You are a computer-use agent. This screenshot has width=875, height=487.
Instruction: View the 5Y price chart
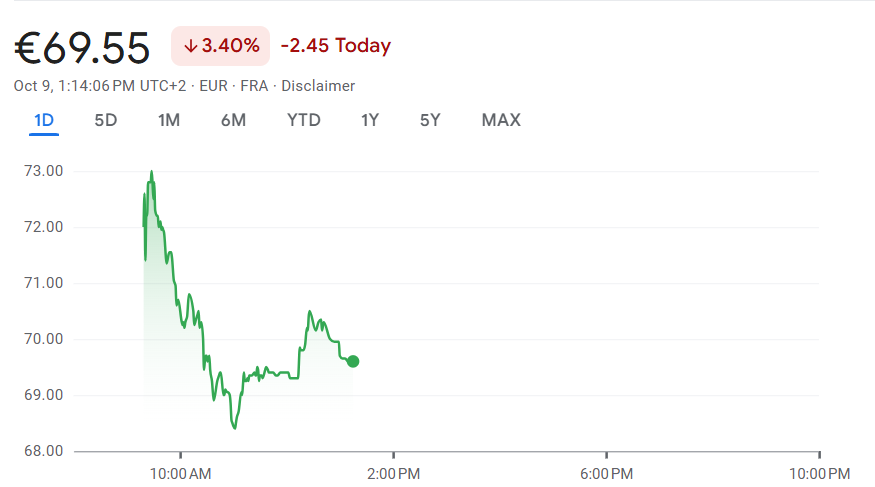[x=430, y=121]
